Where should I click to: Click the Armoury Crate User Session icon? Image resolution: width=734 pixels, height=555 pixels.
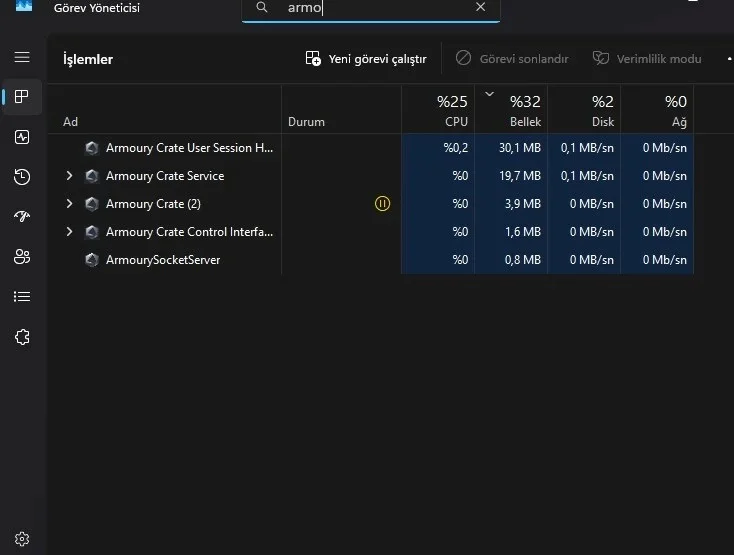[92, 148]
